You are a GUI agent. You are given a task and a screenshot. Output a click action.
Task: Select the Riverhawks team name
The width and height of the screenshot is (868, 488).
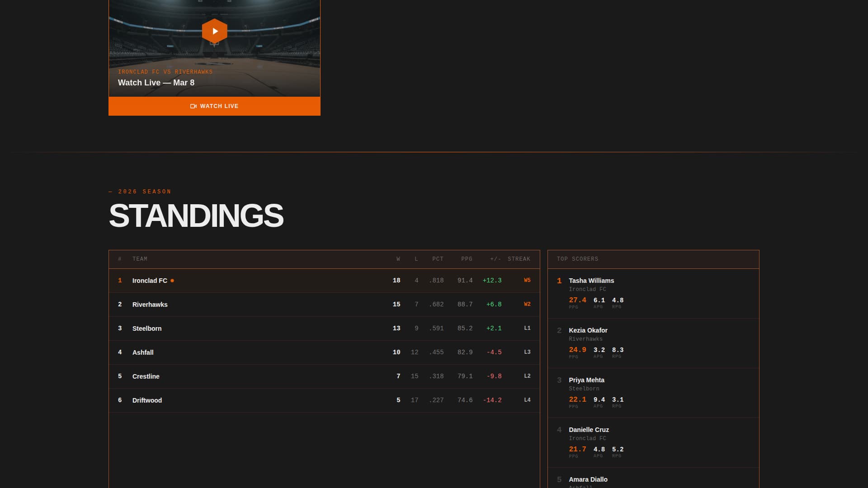150,305
